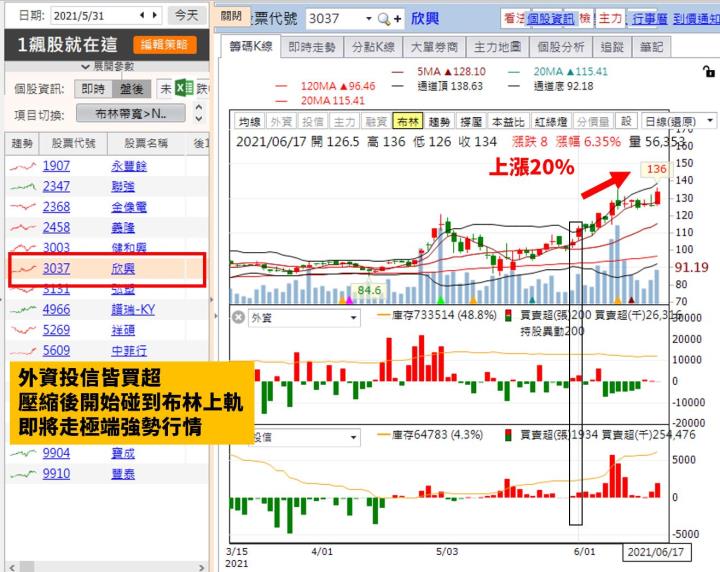The height and width of the screenshot is (572, 720).
Task: Click the up/down spinner beside 項目切換
Action: 199,113
